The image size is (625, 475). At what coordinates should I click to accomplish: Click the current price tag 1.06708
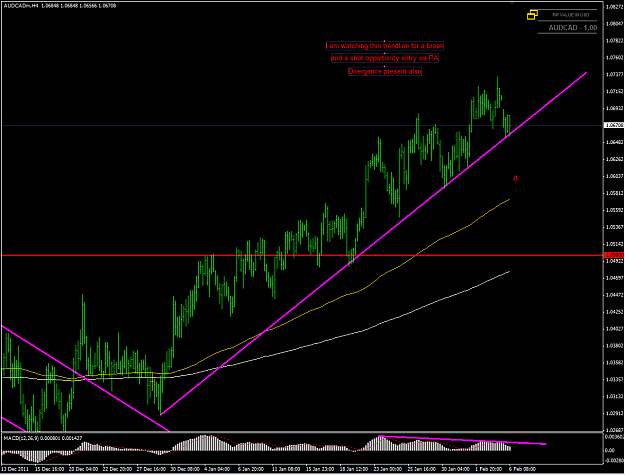point(614,125)
